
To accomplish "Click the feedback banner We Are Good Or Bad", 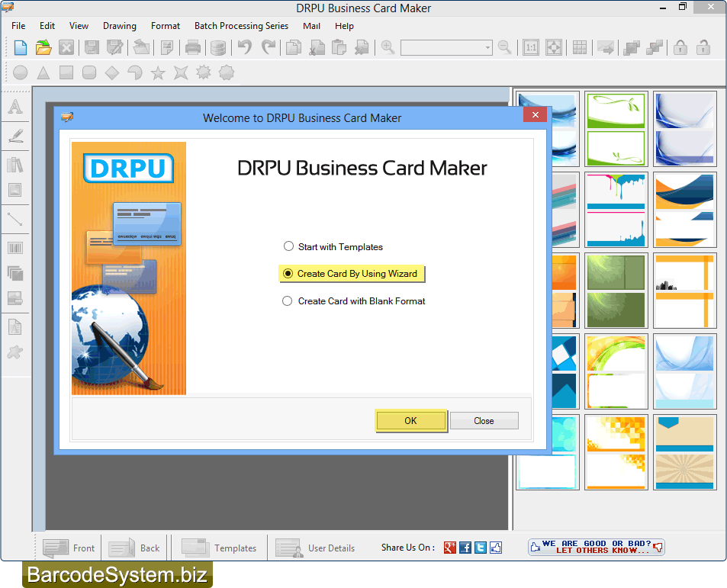I will click(597, 548).
